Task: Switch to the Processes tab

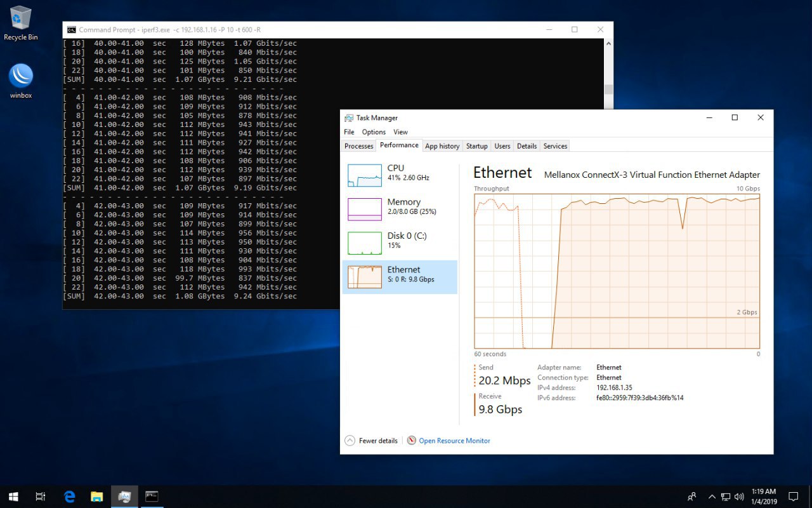Action: tap(358, 146)
